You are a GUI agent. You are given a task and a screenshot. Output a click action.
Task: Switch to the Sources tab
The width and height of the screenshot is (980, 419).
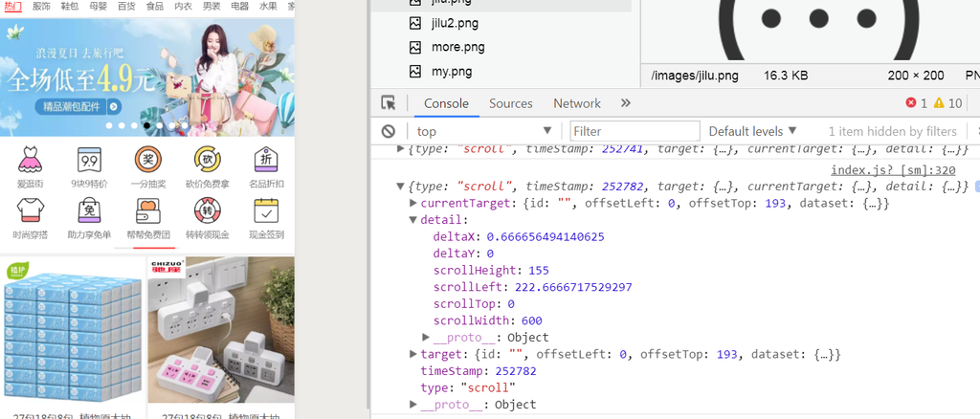511,103
